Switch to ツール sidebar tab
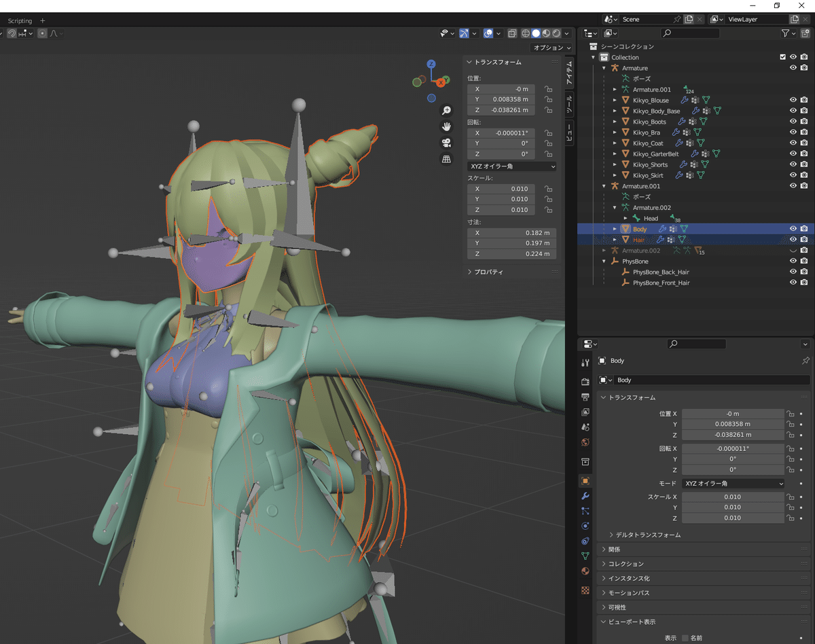The image size is (815, 644). tap(569, 104)
